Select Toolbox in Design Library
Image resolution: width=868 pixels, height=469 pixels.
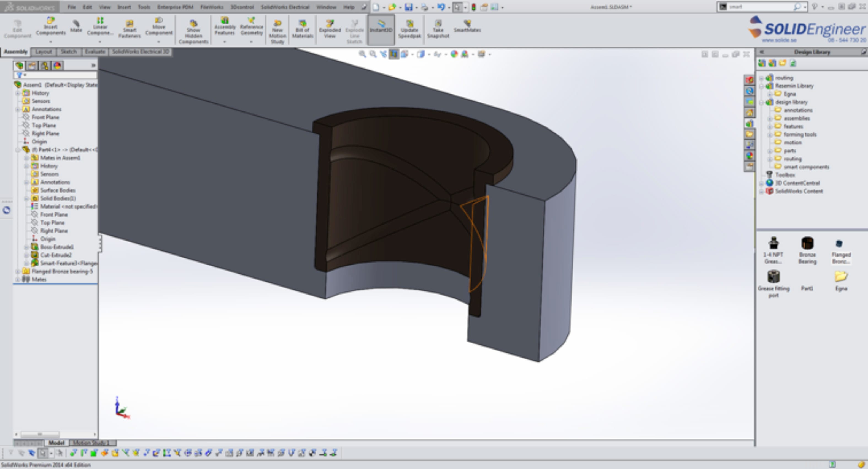[x=785, y=175]
